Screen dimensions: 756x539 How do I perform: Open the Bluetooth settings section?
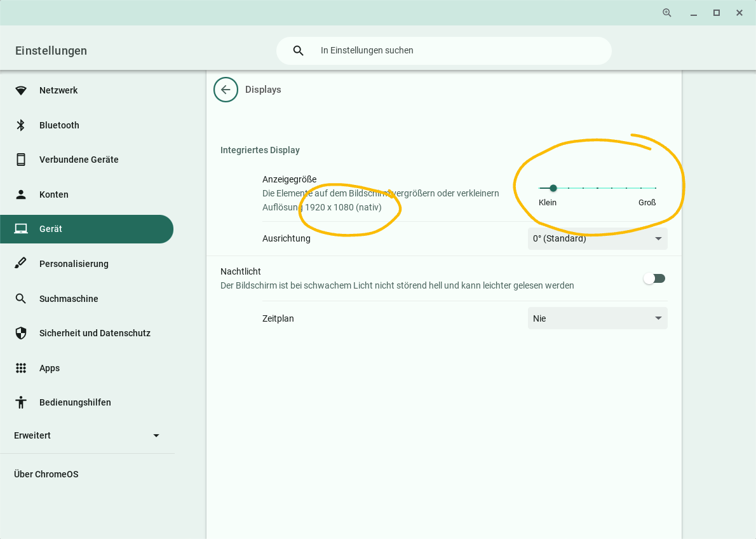pos(87,125)
